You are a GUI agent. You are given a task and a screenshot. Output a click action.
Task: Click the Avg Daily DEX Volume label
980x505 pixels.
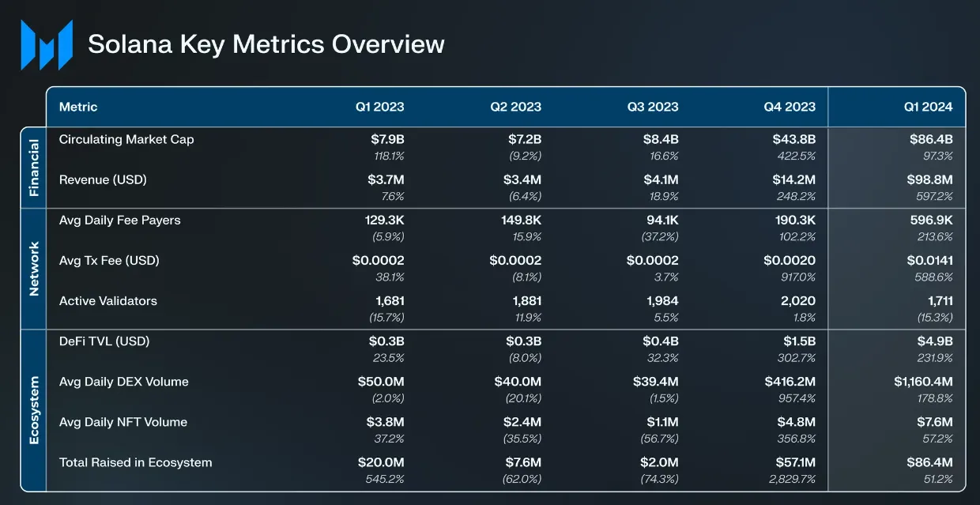124,382
